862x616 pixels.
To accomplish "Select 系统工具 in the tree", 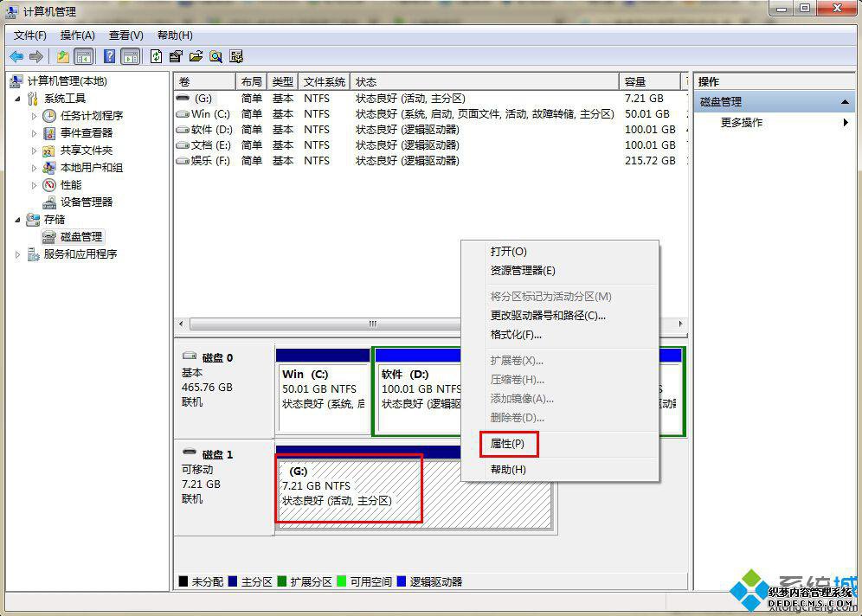I will pyautogui.click(x=65, y=99).
